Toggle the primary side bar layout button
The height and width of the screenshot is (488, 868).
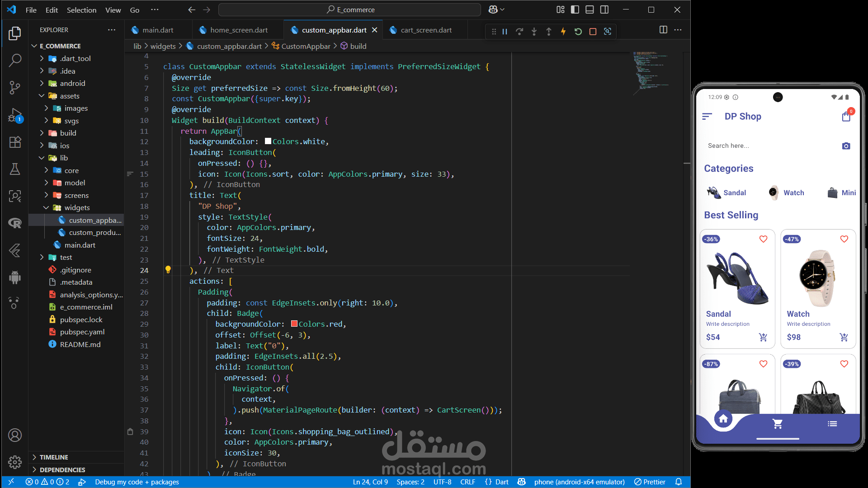pos(575,9)
